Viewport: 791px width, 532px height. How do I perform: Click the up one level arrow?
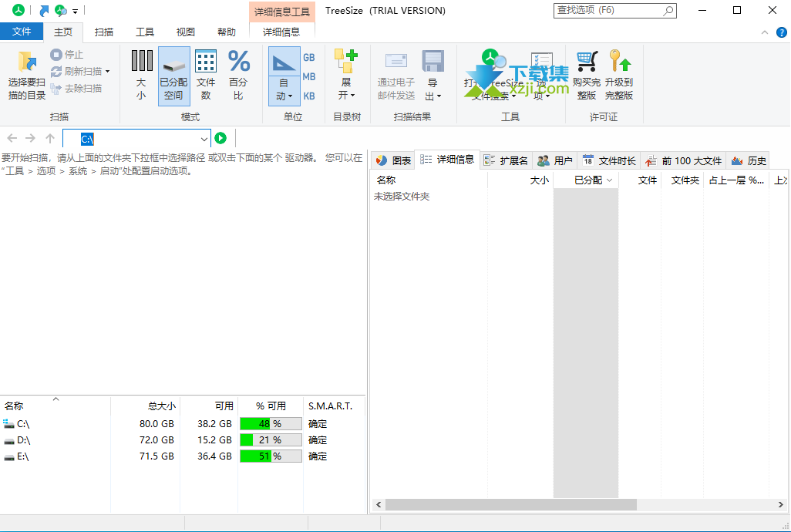click(x=50, y=138)
